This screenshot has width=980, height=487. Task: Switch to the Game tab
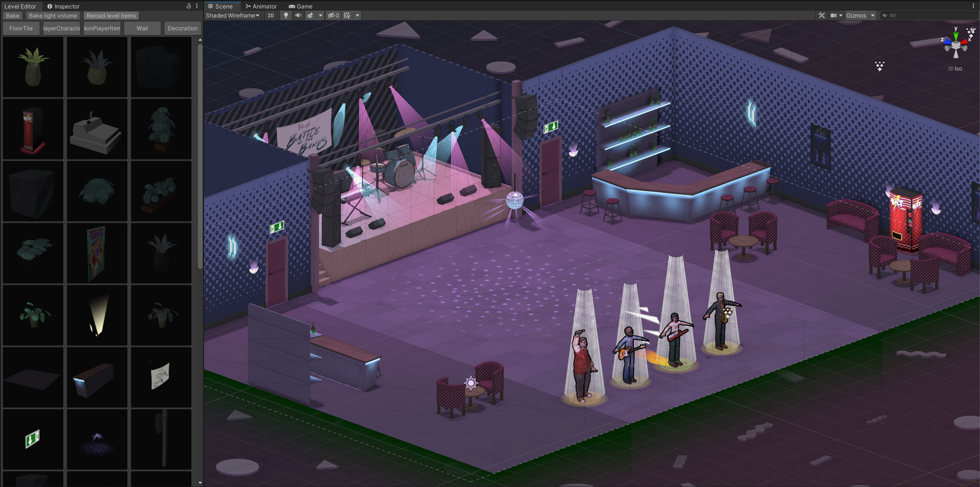[x=300, y=6]
